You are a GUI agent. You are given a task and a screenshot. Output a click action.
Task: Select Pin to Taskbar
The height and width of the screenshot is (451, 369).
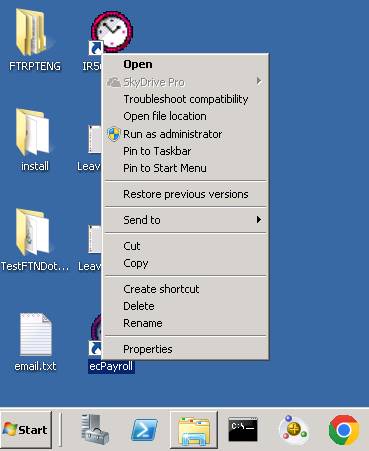click(x=185, y=151)
